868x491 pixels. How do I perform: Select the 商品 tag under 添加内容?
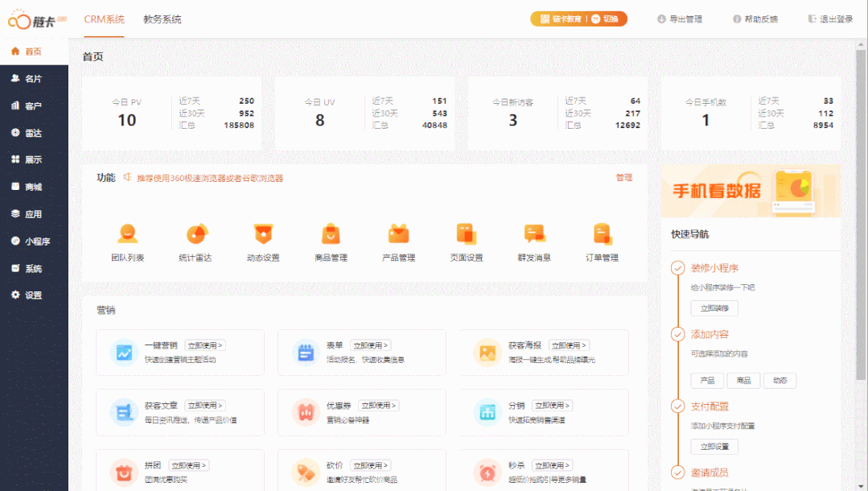(x=743, y=380)
